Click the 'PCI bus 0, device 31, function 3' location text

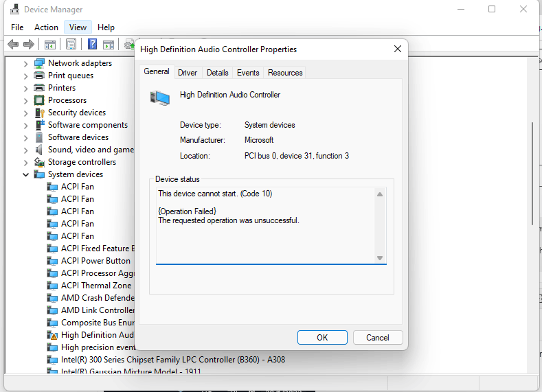pos(297,156)
